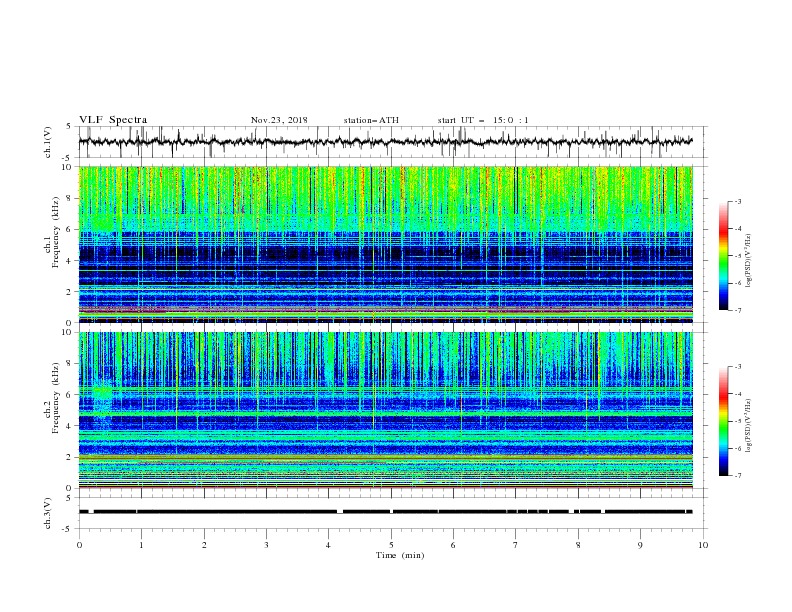Image resolution: width=792 pixels, height=612 pixels.
Task: Click the black ch.3 voltage bar
Action: [x=385, y=512]
